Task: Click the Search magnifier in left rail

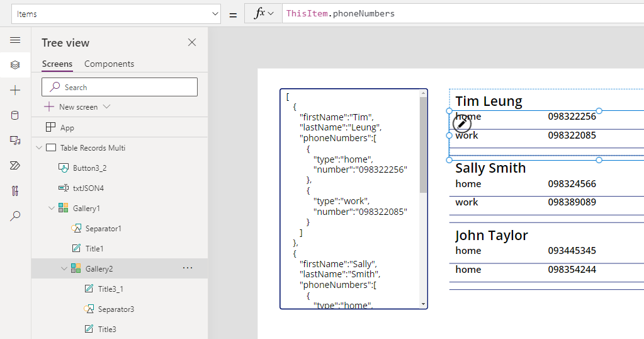Action: (16, 216)
